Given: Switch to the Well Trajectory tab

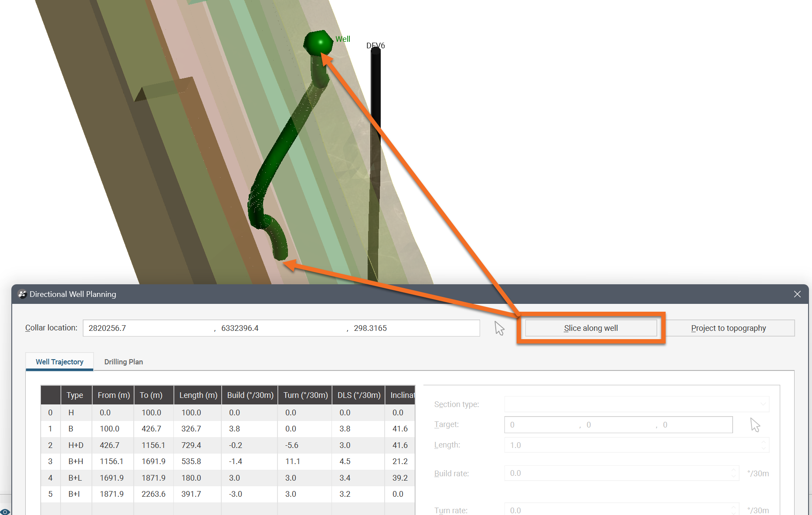Looking at the screenshot, I should [59, 362].
